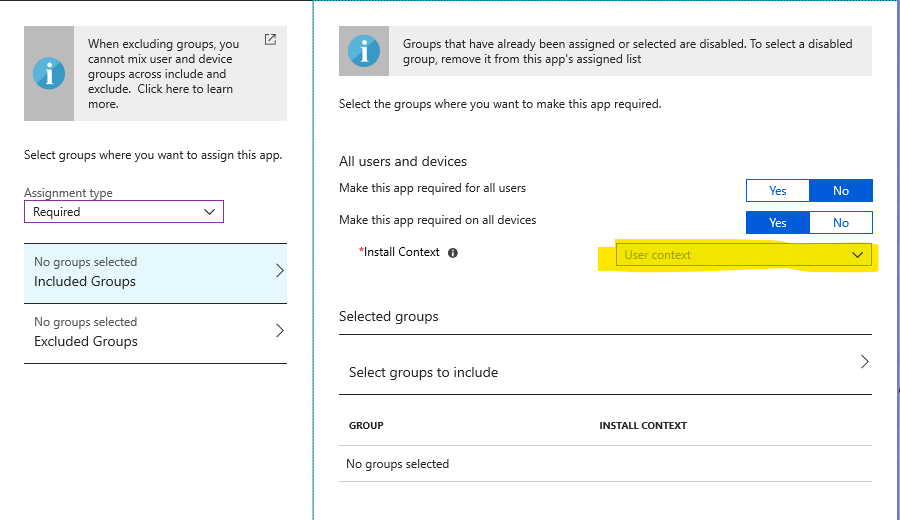Click the GROUP column header
900x520 pixels.
(366, 425)
